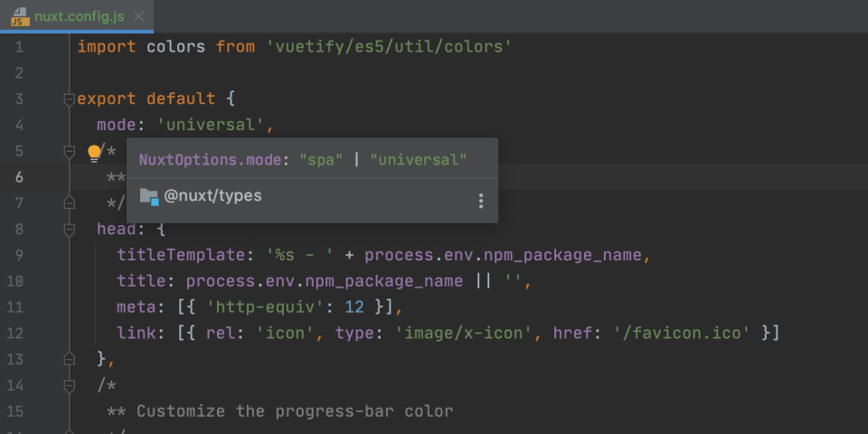The width and height of the screenshot is (868, 434).
Task: Collapse the head block on line 8
Action: click(x=69, y=230)
